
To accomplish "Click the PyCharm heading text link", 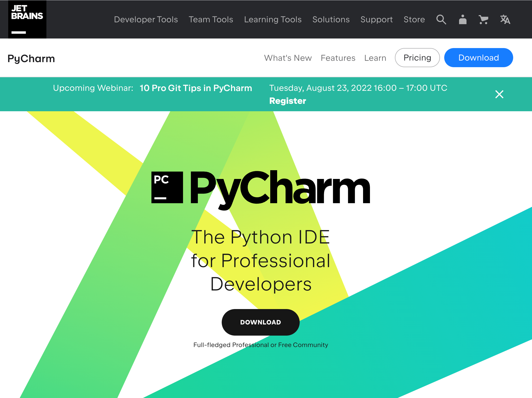I will [x=31, y=58].
